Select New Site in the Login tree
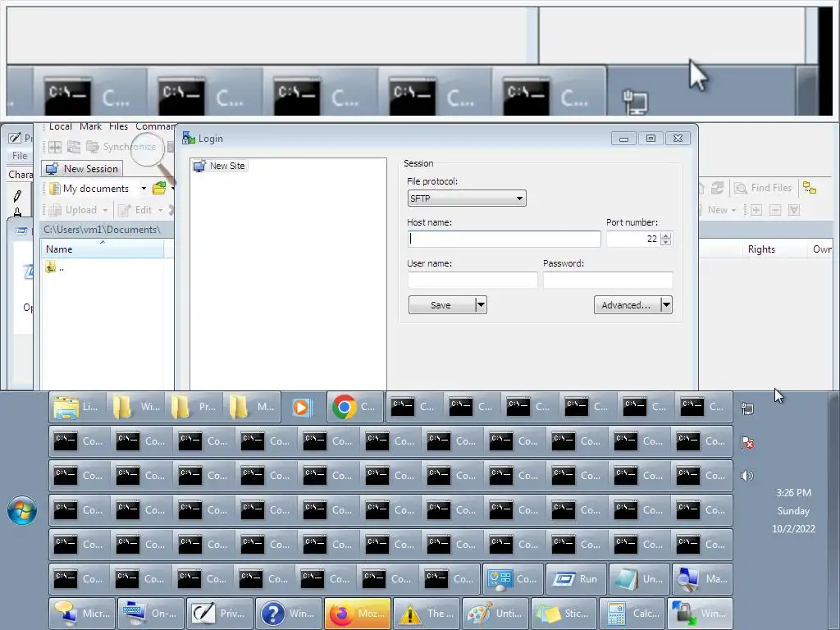 click(x=220, y=166)
